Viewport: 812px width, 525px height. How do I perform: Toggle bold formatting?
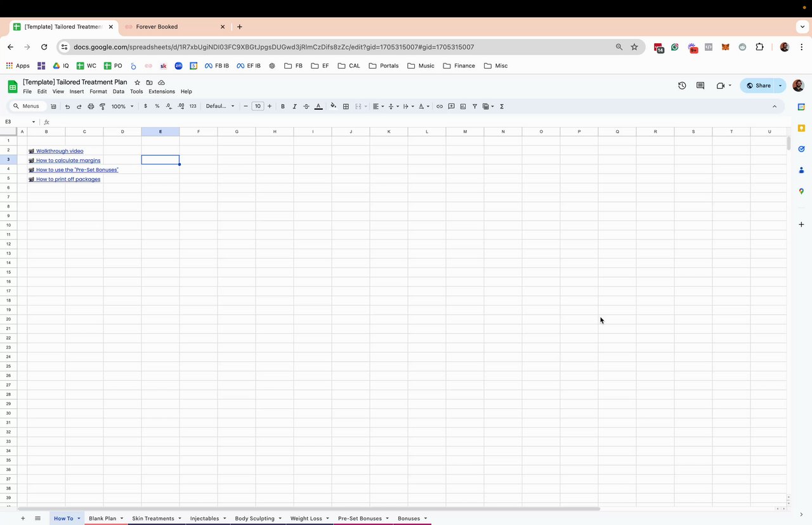[283, 107]
